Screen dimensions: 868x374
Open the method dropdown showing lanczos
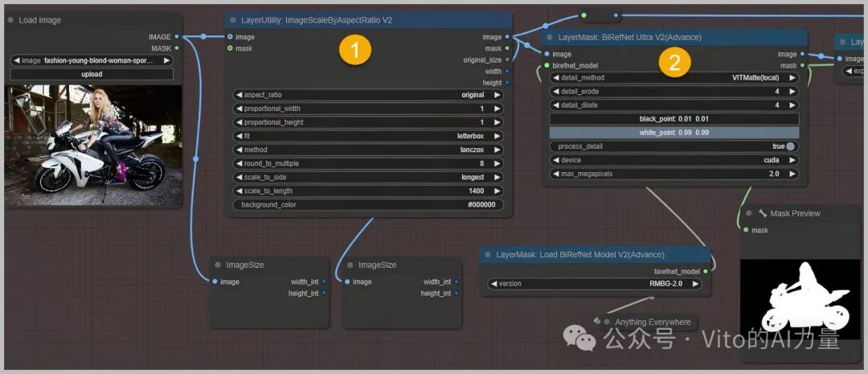tap(367, 150)
